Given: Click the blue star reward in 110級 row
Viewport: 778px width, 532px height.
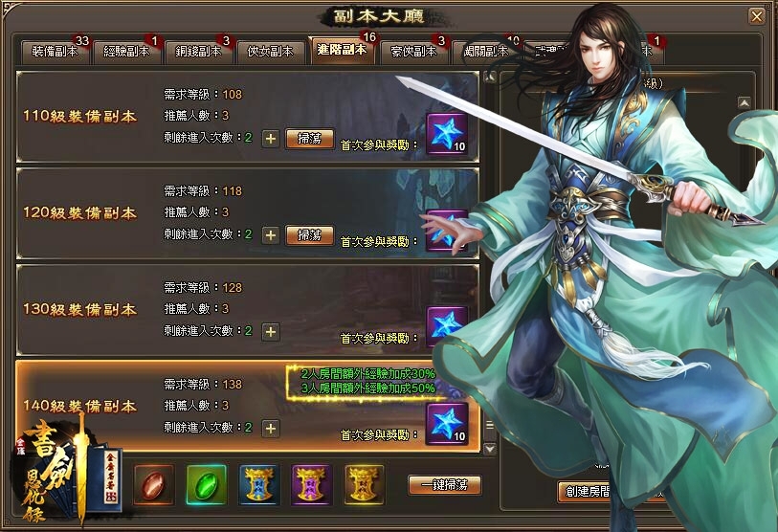Looking at the screenshot, I should 447,134.
